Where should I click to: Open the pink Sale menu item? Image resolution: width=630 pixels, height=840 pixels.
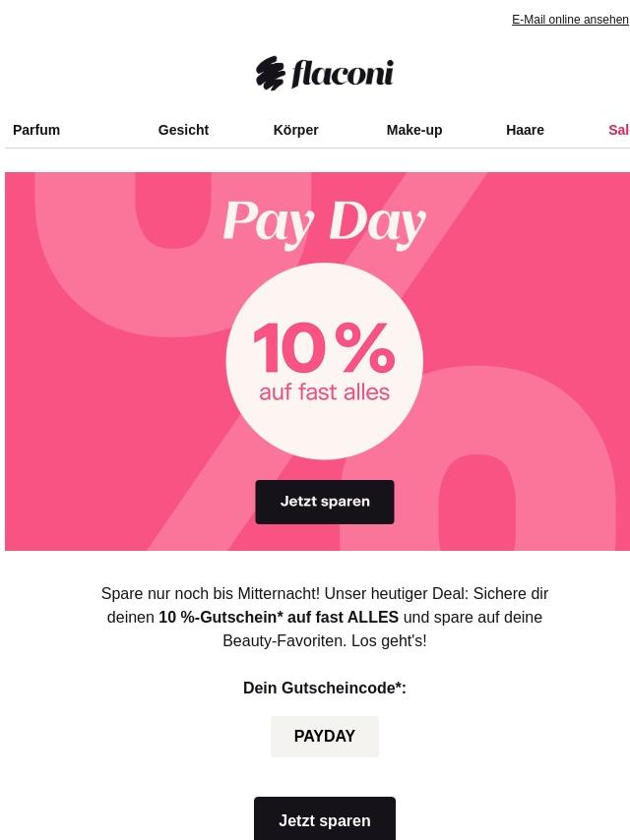click(619, 130)
